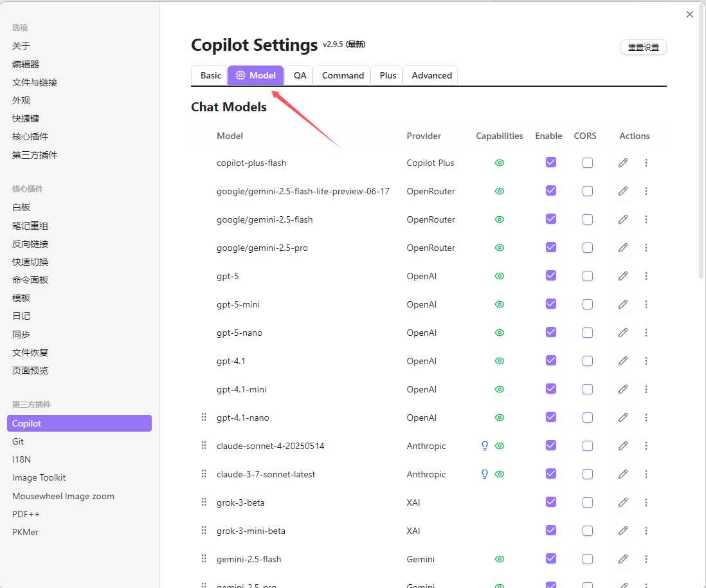
Task: Enable CORS for gpt-5
Action: coord(588,276)
